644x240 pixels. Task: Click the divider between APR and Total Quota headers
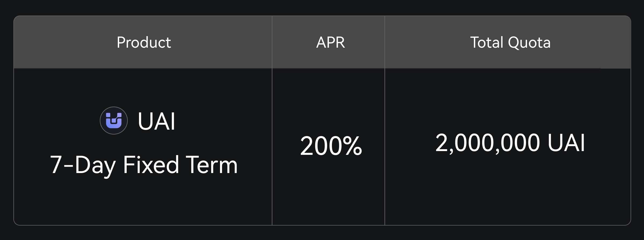385,42
